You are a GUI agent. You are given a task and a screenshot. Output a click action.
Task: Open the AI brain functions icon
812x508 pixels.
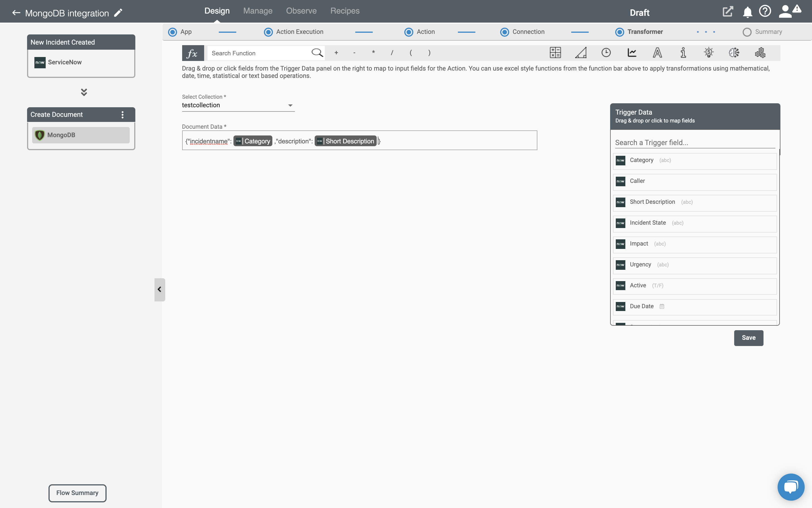click(x=734, y=52)
